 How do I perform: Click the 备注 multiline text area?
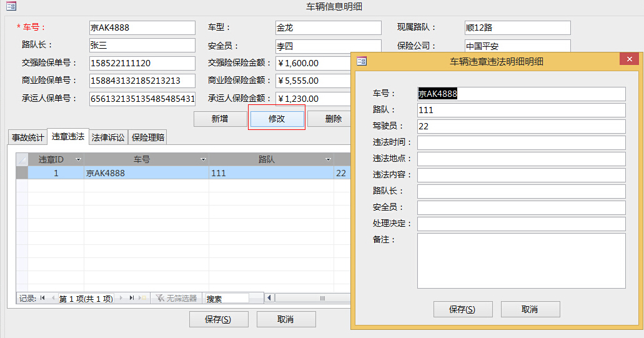521,261
